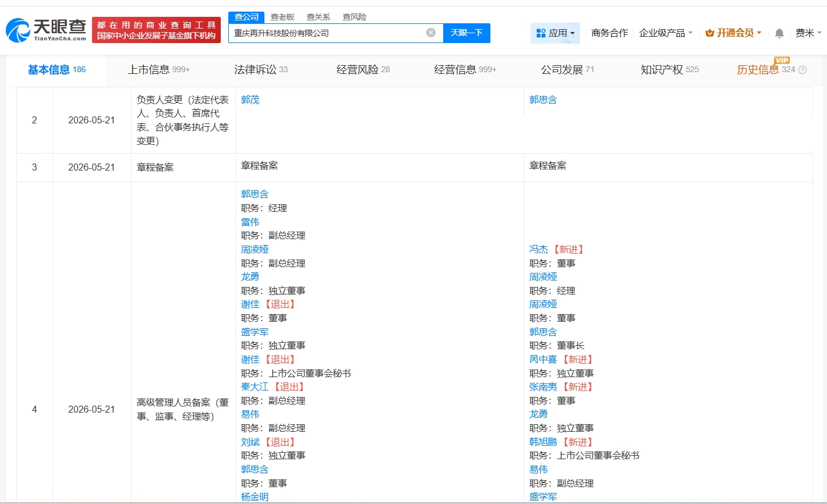Viewport: 827px width, 504px height.
Task: Open 盛学军 link in the after-change column
Action: pos(543,497)
